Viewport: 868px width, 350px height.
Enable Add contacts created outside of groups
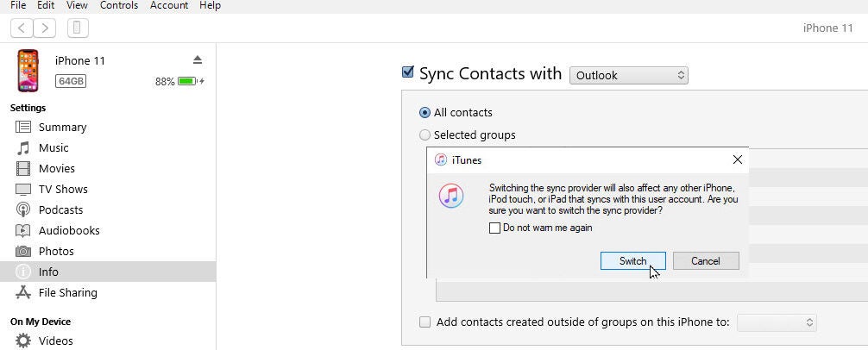[x=425, y=322]
